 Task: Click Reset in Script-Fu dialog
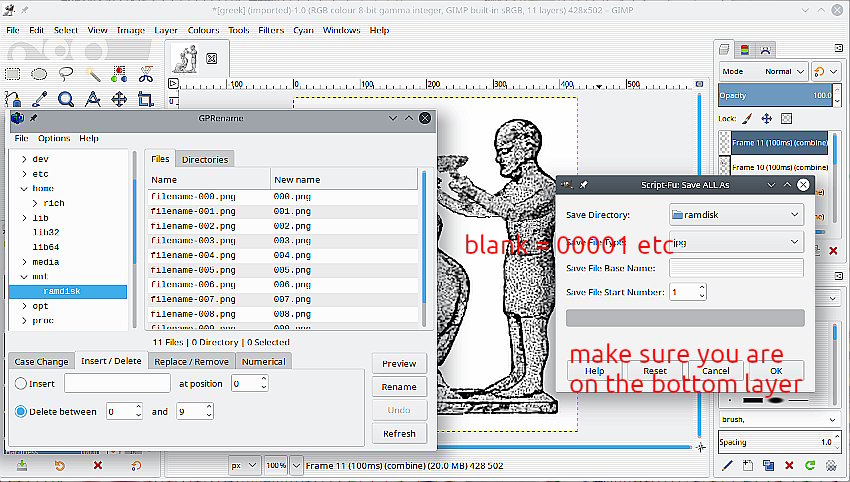tap(655, 371)
